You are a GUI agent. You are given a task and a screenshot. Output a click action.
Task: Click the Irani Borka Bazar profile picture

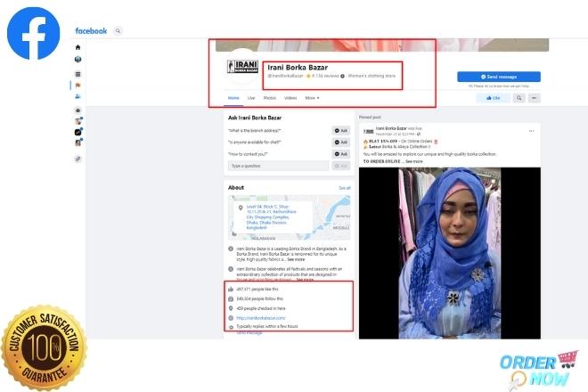(x=242, y=67)
